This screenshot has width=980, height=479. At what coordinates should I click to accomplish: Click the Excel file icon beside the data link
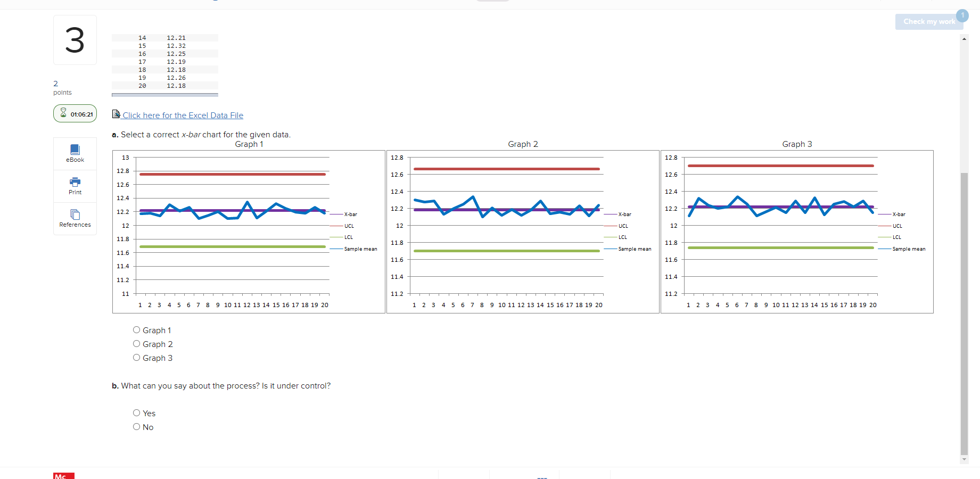(116, 114)
